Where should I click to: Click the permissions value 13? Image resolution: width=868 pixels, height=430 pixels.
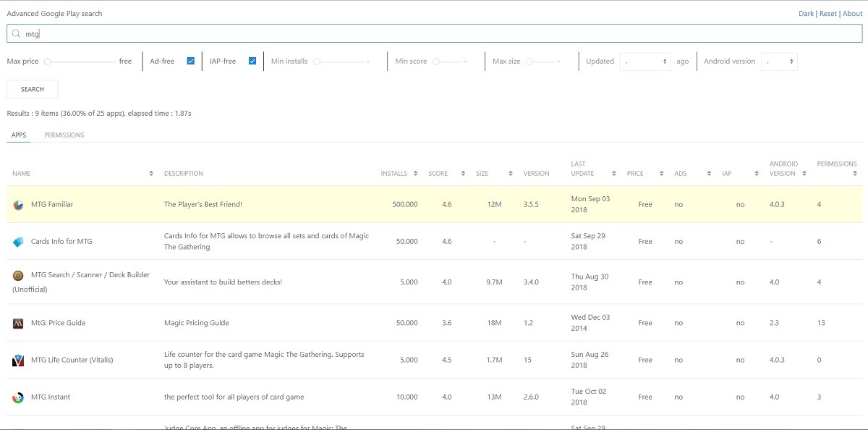pyautogui.click(x=821, y=323)
